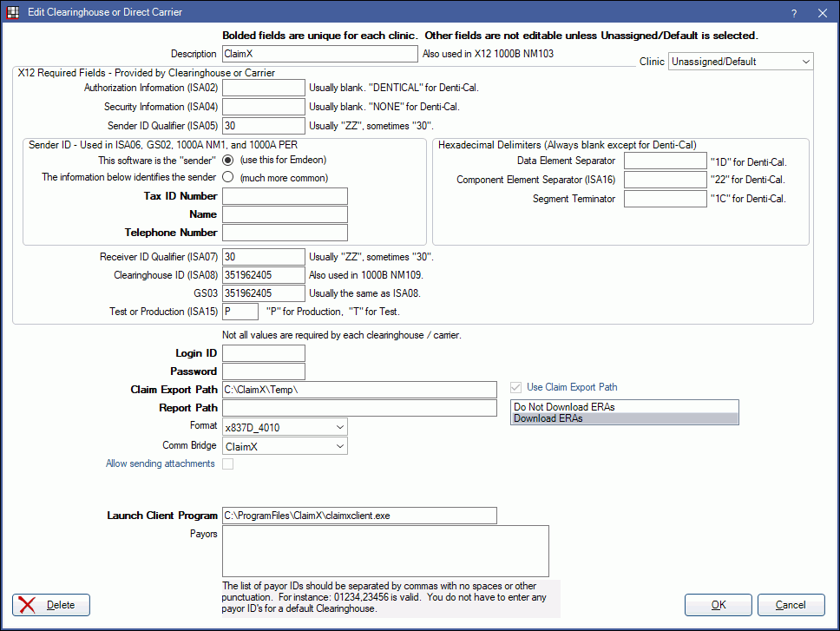The height and width of the screenshot is (631, 840).
Task: Click the sender Name field
Action: (285, 214)
